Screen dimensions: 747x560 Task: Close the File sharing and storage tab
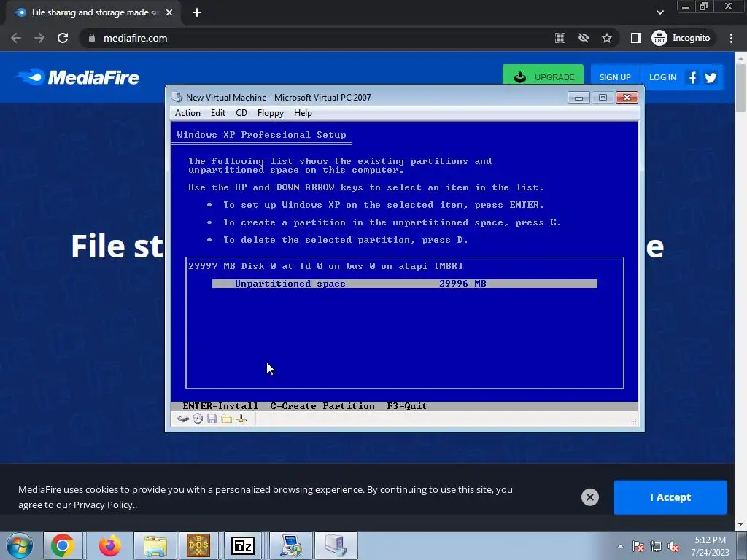point(169,12)
